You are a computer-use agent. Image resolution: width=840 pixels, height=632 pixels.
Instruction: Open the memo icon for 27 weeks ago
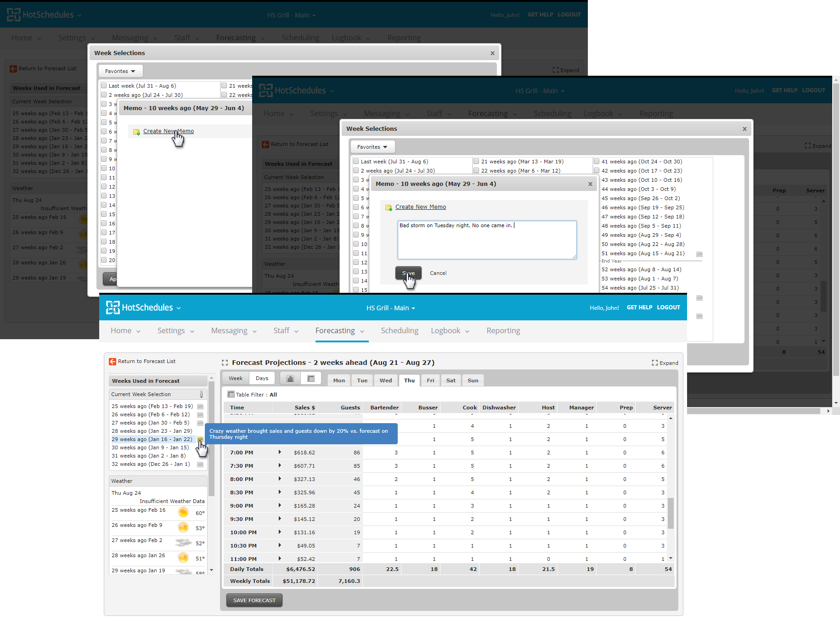[200, 423]
